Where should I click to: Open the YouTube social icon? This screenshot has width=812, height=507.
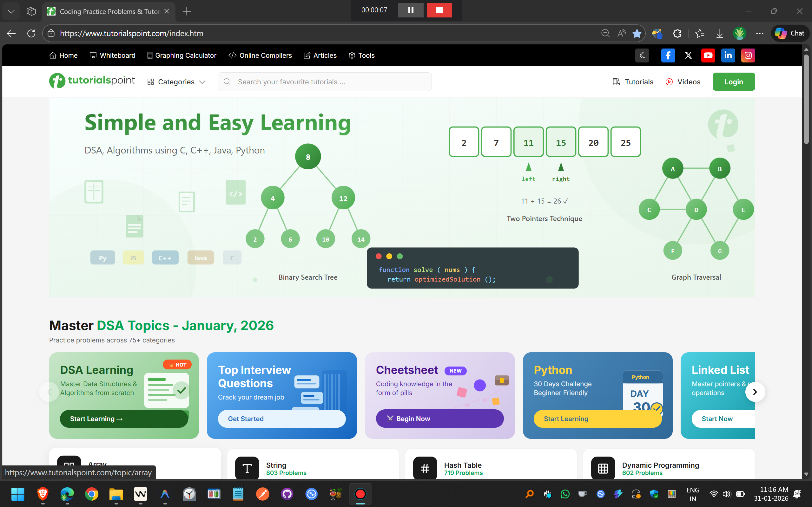point(708,55)
